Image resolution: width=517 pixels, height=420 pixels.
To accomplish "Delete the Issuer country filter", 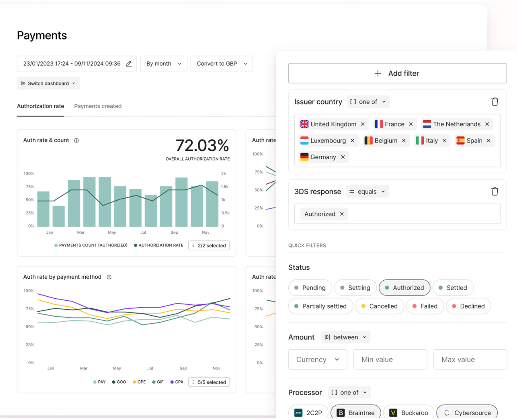I will pos(495,102).
